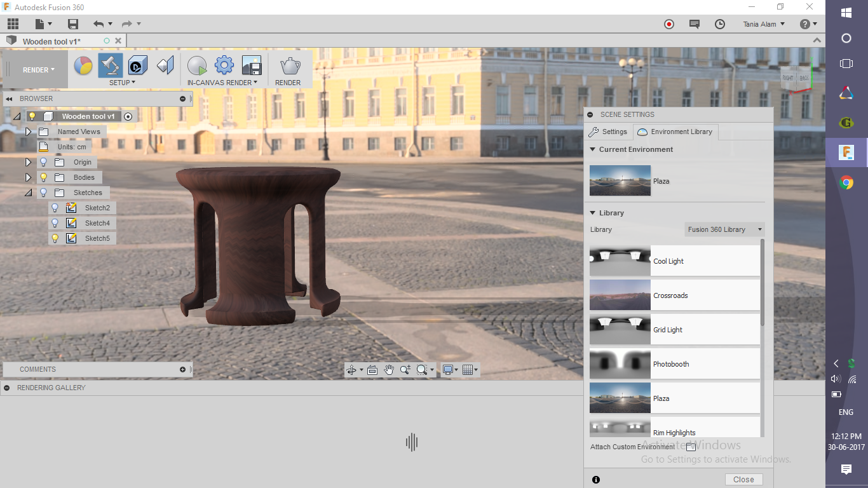
Task: Open the data panel grid icon
Action: click(13, 24)
